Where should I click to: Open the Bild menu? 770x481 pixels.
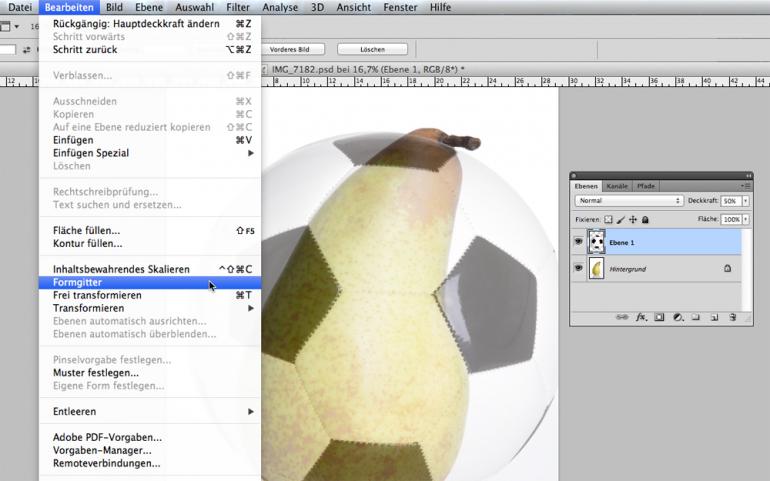pyautogui.click(x=114, y=7)
